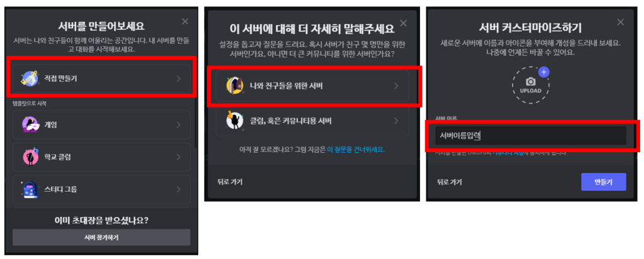Go back with 뒤로 가기 in customize dialog
The height and width of the screenshot is (259, 644).
point(449,182)
